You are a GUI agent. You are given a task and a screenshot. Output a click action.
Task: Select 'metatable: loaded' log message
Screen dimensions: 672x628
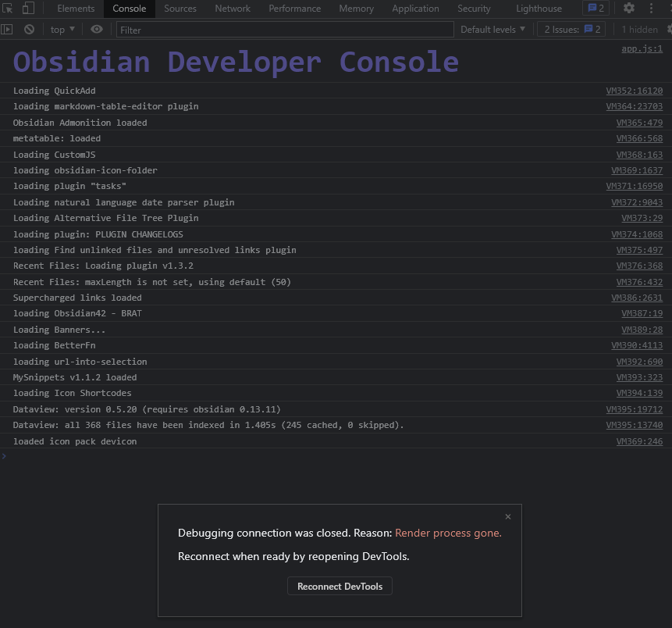click(57, 138)
